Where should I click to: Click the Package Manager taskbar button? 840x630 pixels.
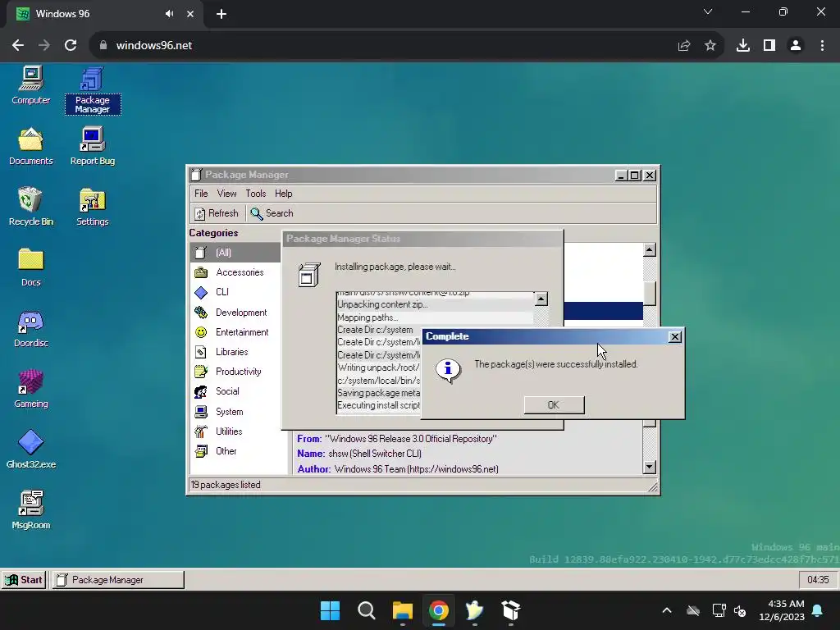pos(118,580)
